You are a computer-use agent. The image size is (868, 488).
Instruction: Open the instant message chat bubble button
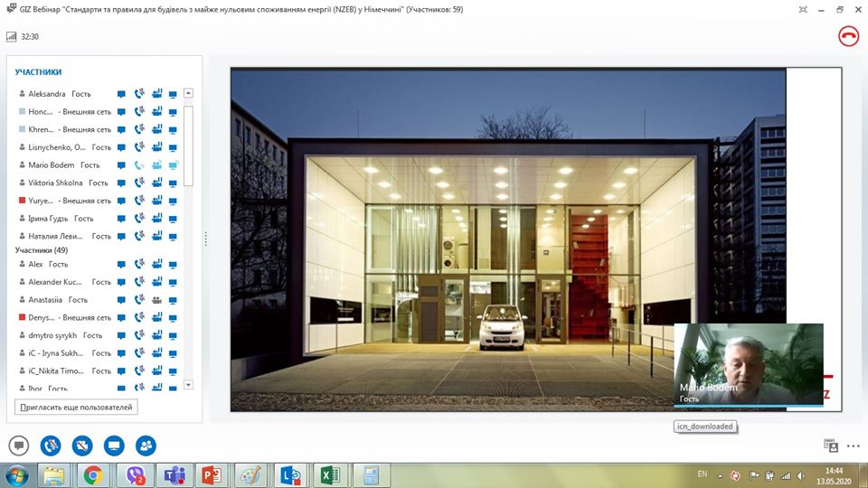pos(19,446)
